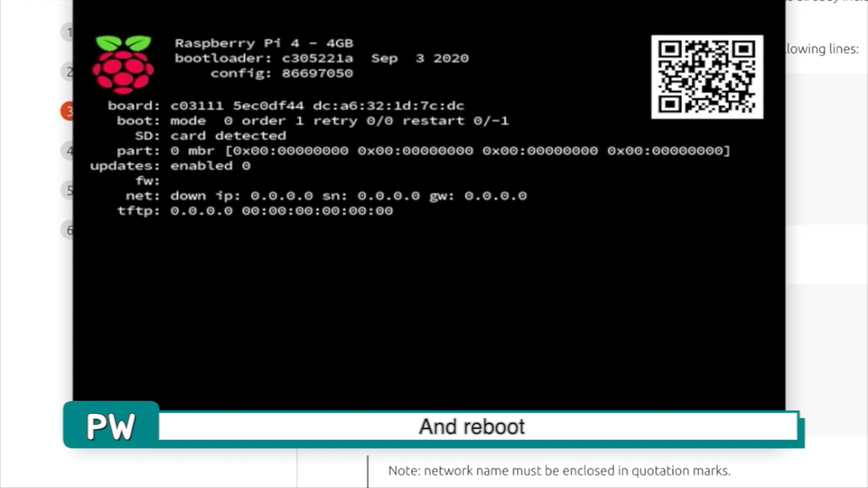The height and width of the screenshot is (488, 868).
Task: Click the step 4 numbered marker
Action: pos(68,150)
